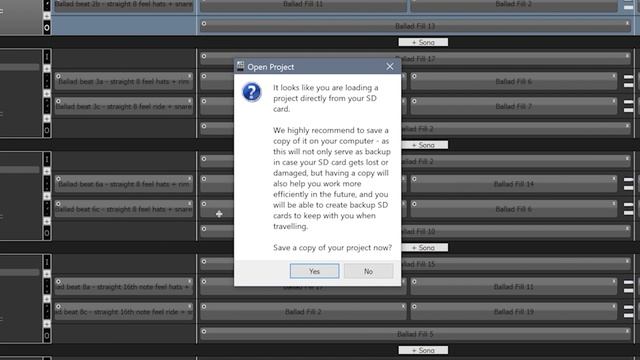
Task: Select Ballad beat 8a straight 16th note block
Action: pyautogui.click(x=123, y=287)
